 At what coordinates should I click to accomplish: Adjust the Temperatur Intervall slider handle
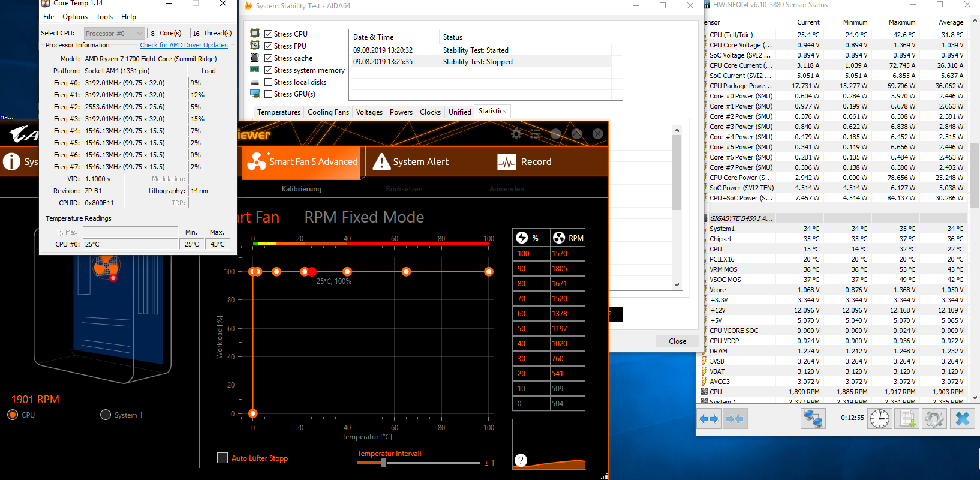384,463
